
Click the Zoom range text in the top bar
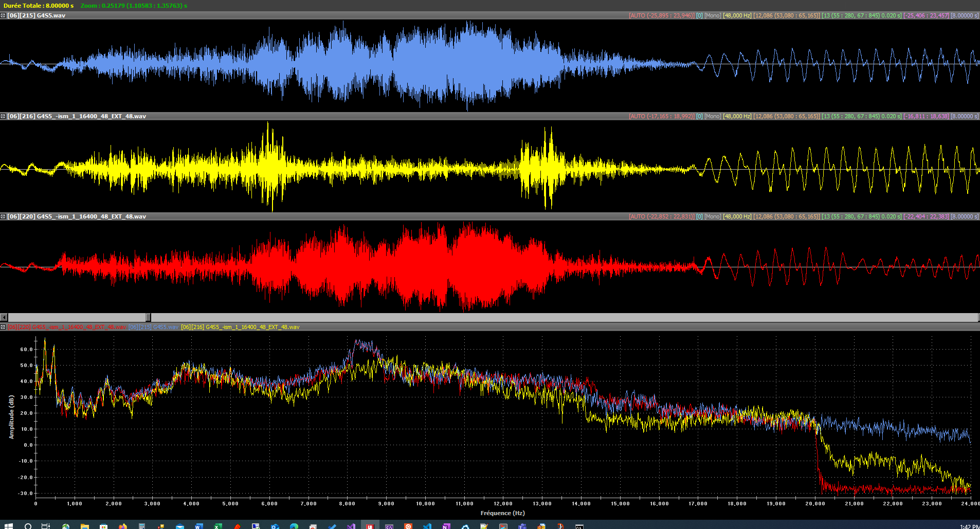[134, 6]
